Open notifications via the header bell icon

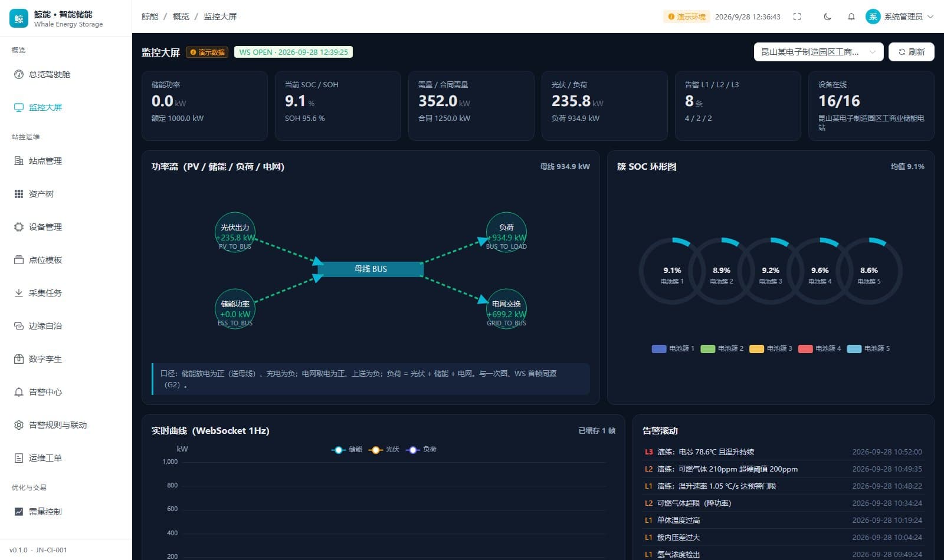click(851, 17)
